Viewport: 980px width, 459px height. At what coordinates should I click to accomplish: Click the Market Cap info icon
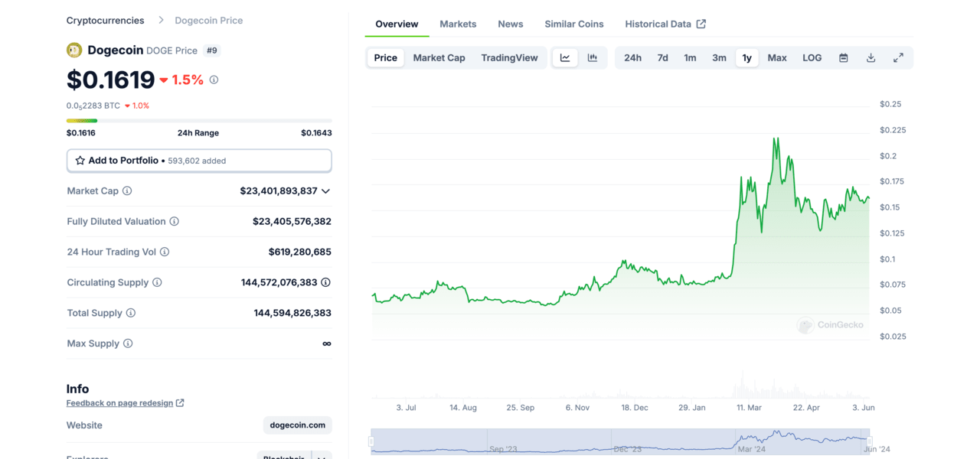pos(127,191)
